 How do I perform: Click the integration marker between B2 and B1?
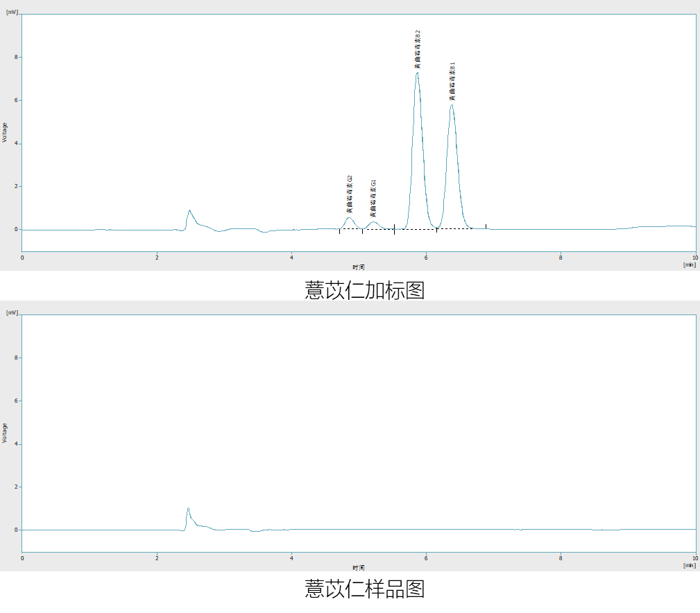tap(436, 229)
